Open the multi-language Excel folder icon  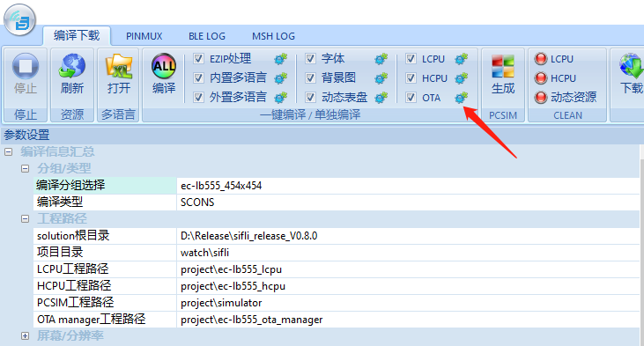coord(119,66)
